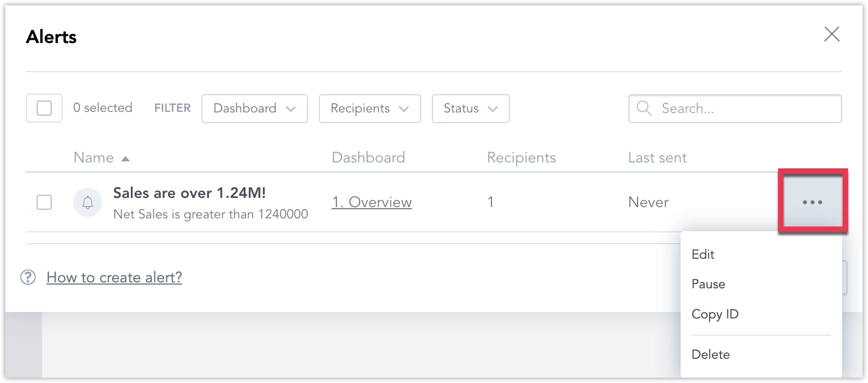The width and height of the screenshot is (868, 383).
Task: Open the Status filter dropdown
Action: 470,108
